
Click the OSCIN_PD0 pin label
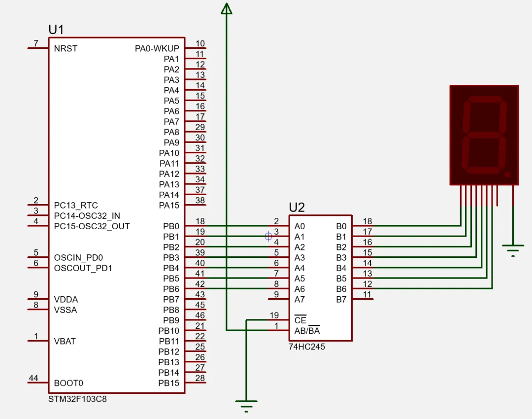[78, 258]
